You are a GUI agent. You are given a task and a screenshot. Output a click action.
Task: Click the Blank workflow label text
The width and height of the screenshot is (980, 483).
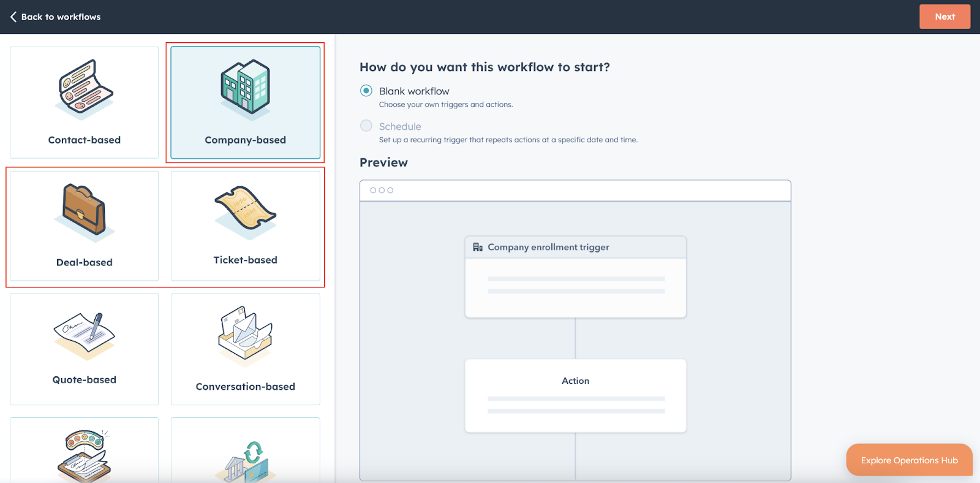[414, 91]
